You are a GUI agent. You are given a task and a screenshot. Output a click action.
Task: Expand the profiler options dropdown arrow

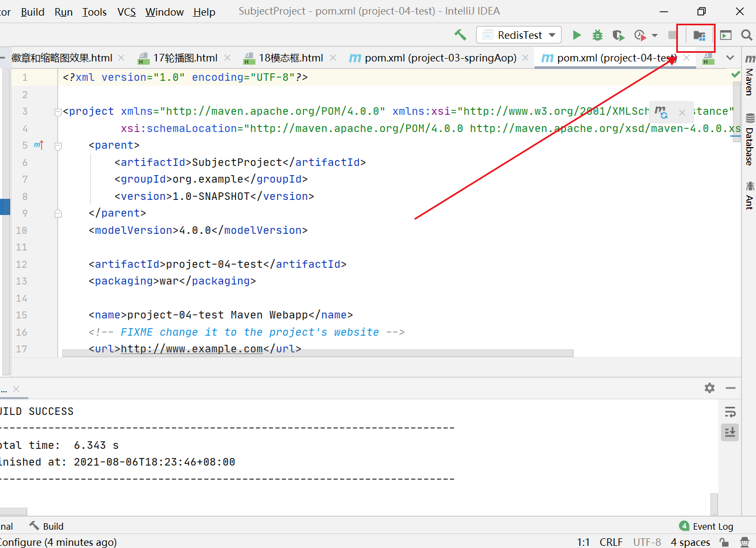pos(655,36)
